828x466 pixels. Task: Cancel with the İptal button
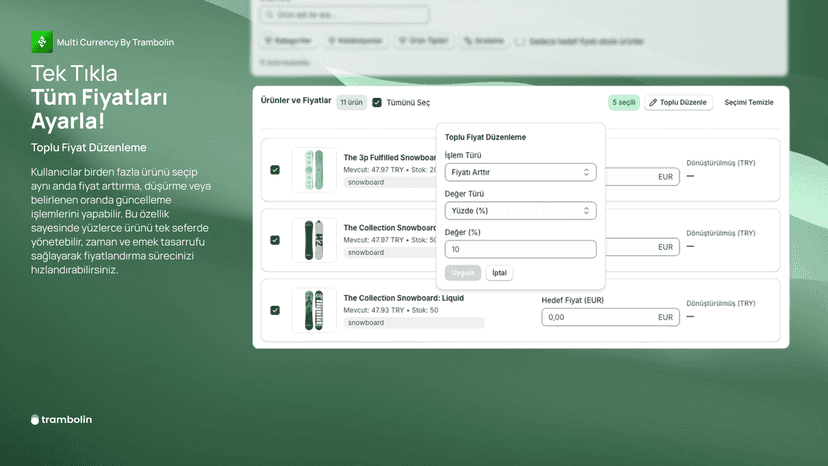(x=499, y=273)
